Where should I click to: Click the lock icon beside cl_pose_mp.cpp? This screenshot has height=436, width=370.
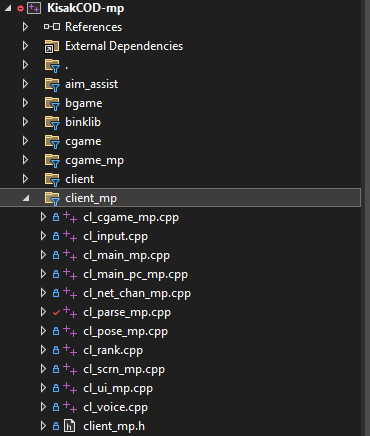(x=56, y=331)
